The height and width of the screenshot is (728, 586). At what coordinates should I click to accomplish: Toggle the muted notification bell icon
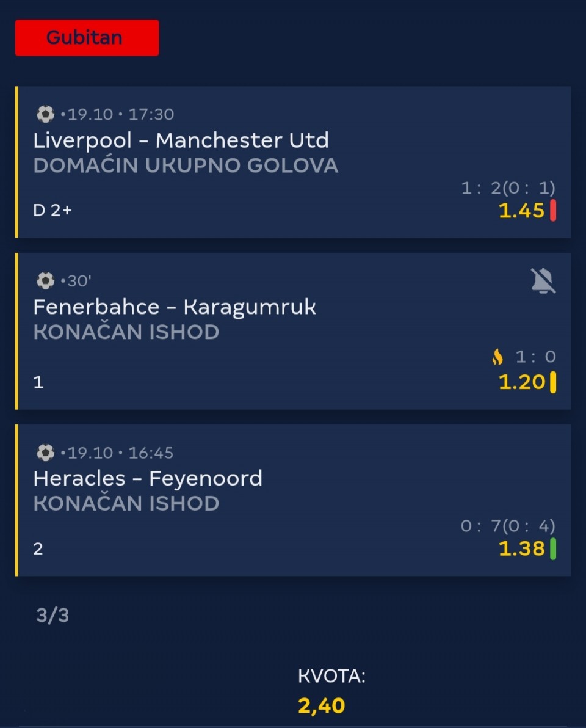[x=543, y=281]
